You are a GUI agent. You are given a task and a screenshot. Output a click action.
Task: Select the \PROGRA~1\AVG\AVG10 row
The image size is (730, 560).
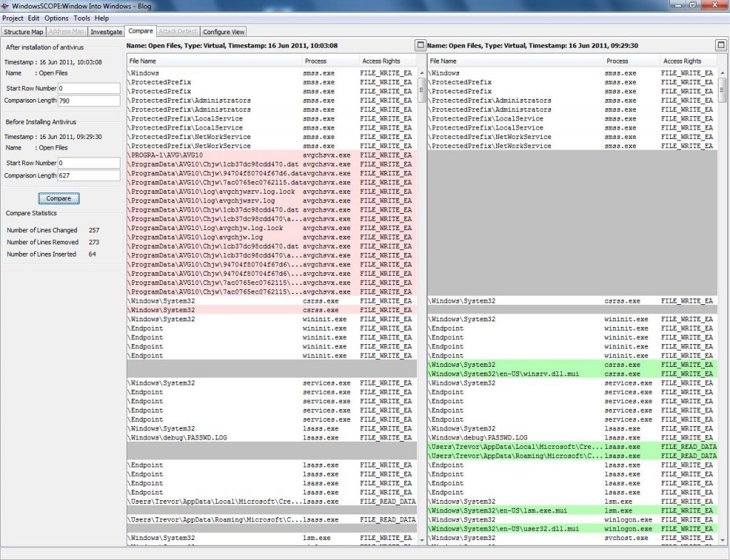(272, 155)
